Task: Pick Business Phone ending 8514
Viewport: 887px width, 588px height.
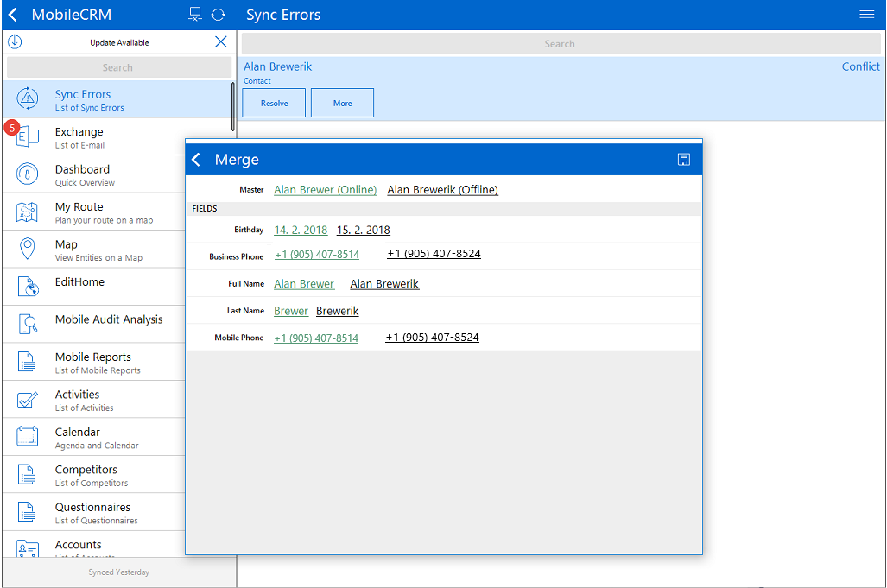Action: pyautogui.click(x=317, y=255)
